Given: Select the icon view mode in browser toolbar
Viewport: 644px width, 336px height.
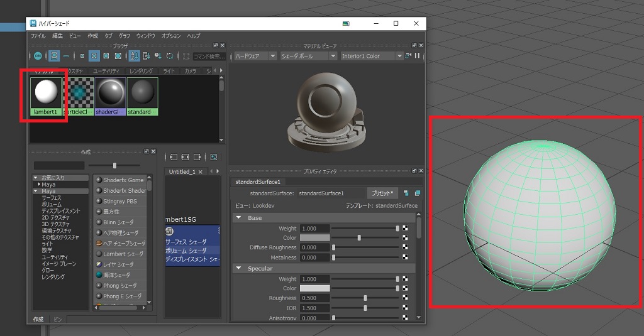Looking at the screenshot, I should coord(54,56).
